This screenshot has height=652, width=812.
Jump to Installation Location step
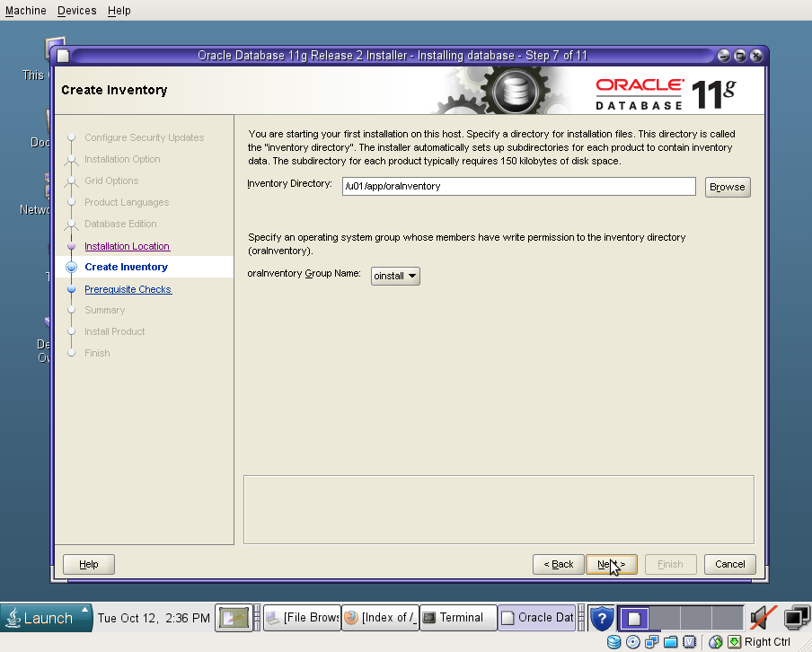click(x=127, y=246)
